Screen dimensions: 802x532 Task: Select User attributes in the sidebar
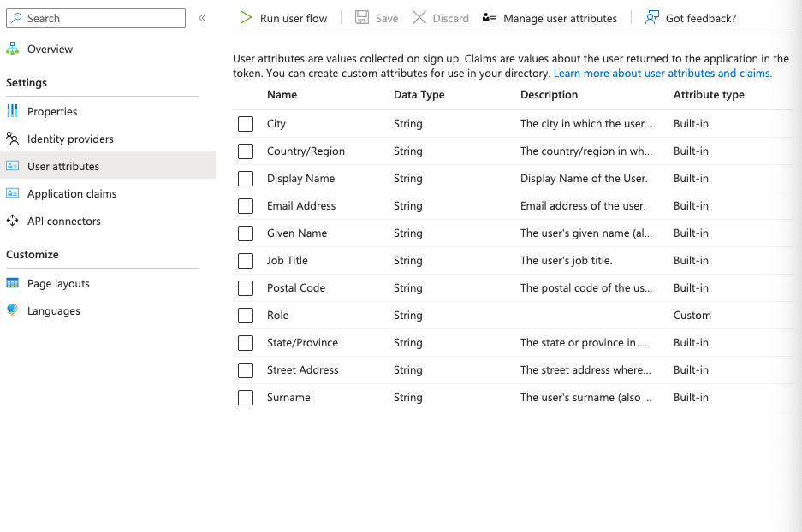pyautogui.click(x=63, y=166)
